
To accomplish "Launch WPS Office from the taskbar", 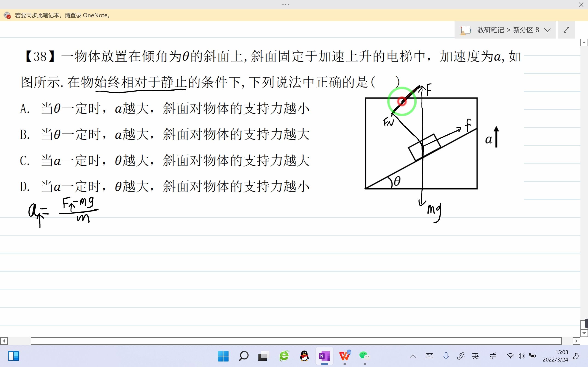I will [345, 356].
